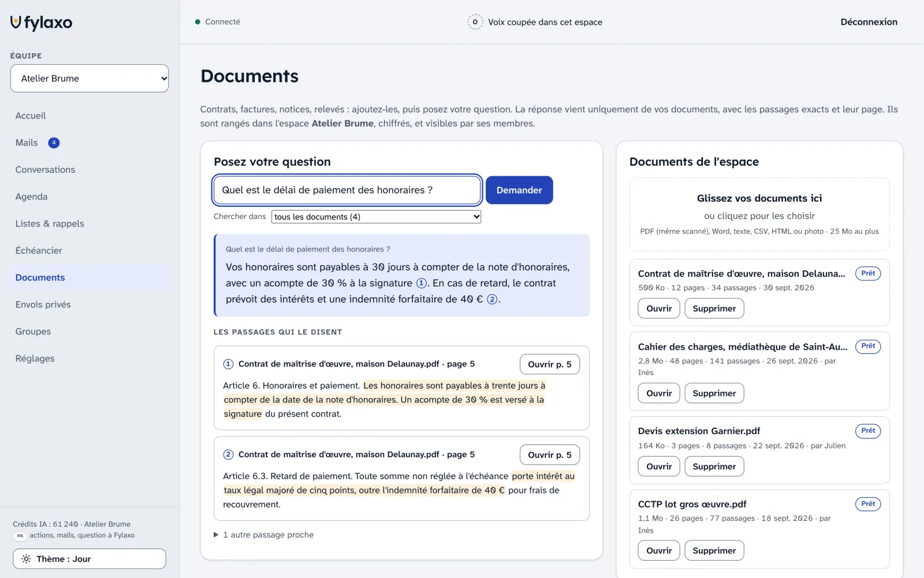Open CCTP lot gros œuvre.pdf
The image size is (924, 578).
(x=659, y=551)
